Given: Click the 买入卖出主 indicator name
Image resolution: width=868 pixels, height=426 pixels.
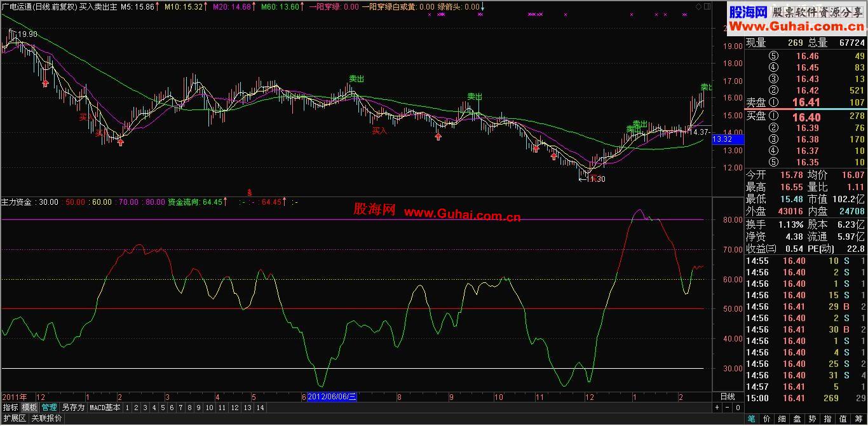Looking at the screenshot, I should (x=98, y=6).
